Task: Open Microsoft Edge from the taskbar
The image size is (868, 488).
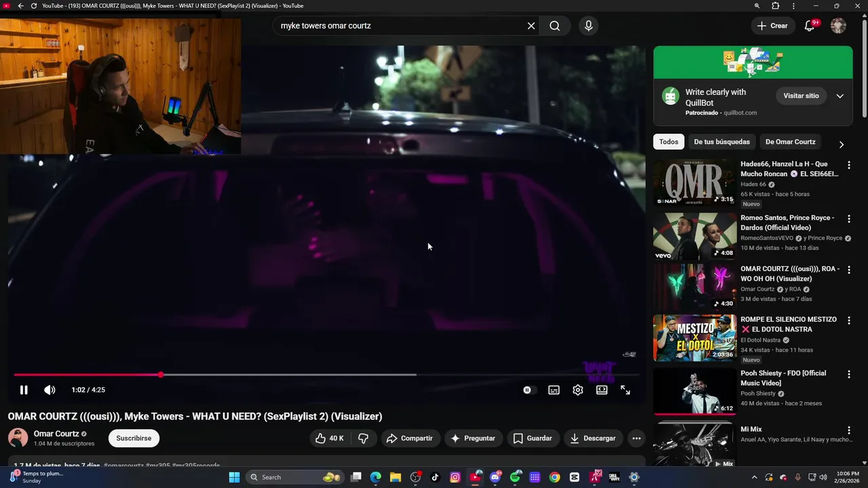Action: (x=376, y=477)
